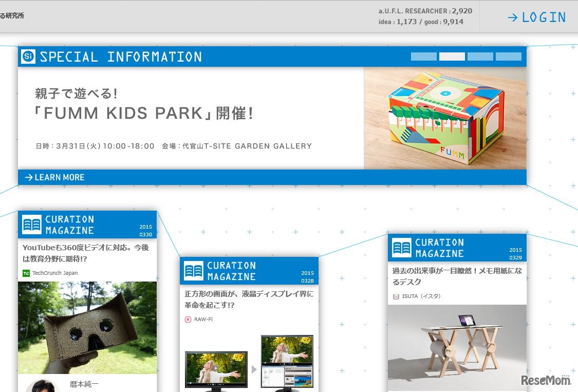
Task: Click the FUMM colorful box image
Action: 445,118
